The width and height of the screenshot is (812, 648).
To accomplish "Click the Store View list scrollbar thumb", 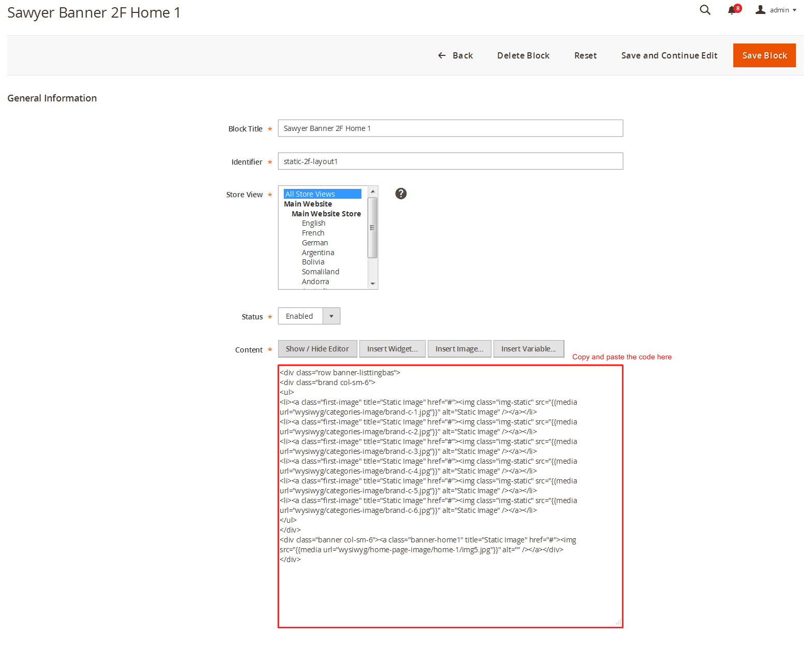I will tap(372, 228).
